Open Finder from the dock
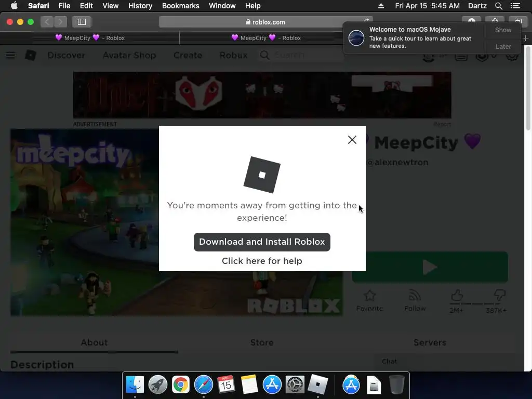Viewport: 532px width, 399px height. click(135, 385)
